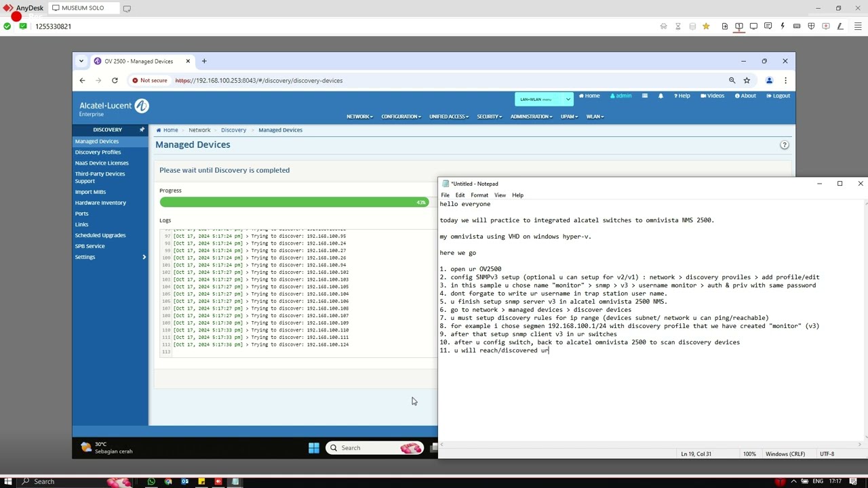Open the Notepad Edit menu

(460, 195)
